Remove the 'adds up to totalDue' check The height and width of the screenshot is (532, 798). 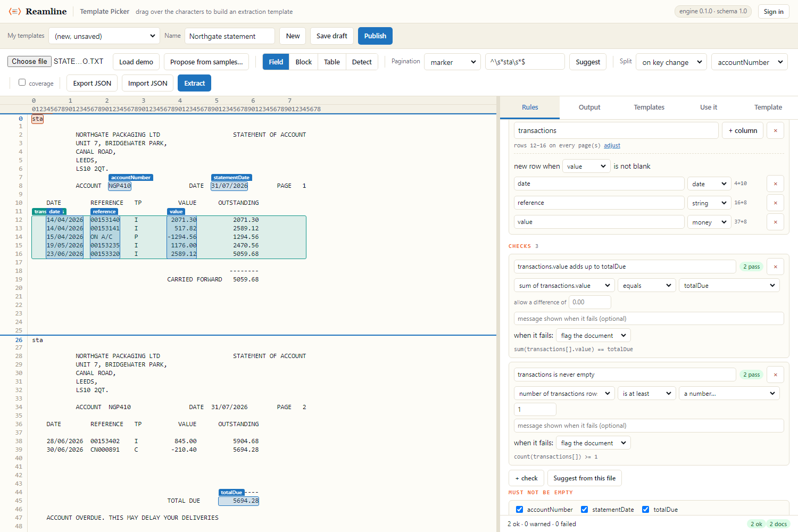click(x=775, y=267)
